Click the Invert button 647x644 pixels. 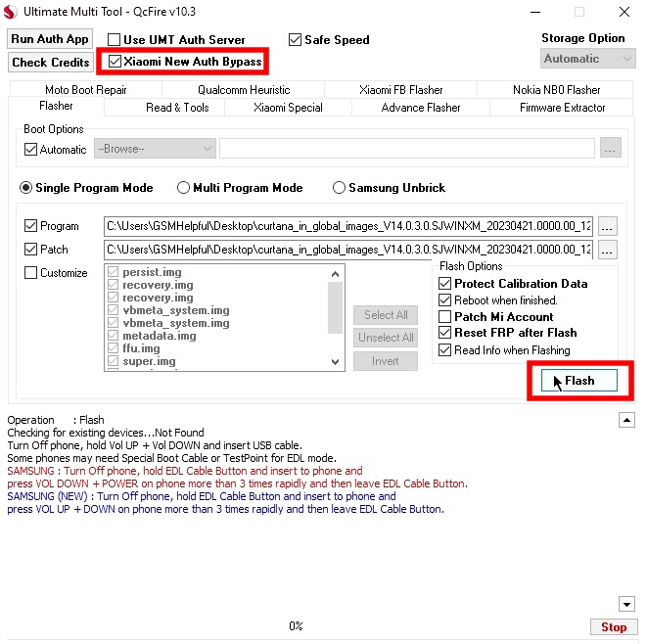click(386, 361)
